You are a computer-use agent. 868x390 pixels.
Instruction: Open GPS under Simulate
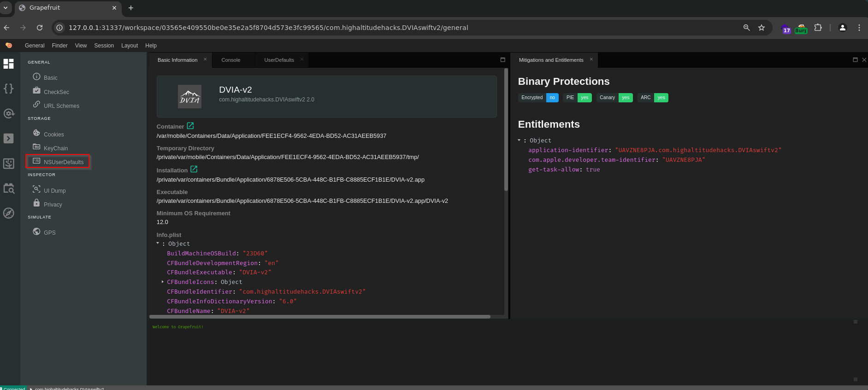pyautogui.click(x=44, y=232)
